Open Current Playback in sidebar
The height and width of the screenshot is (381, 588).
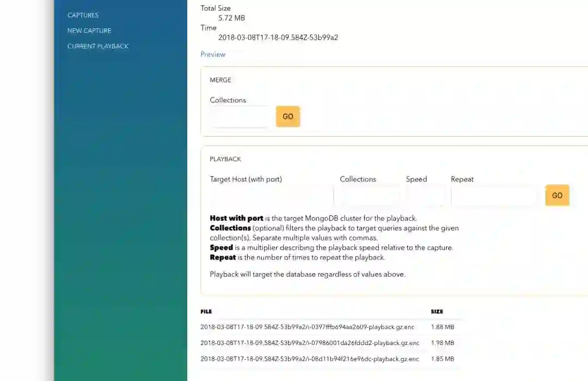(98, 46)
